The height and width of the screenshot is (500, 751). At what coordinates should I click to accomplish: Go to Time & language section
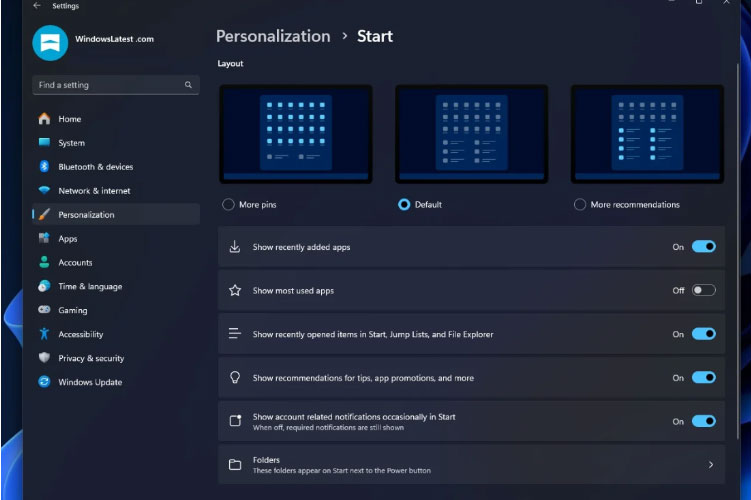click(x=90, y=286)
